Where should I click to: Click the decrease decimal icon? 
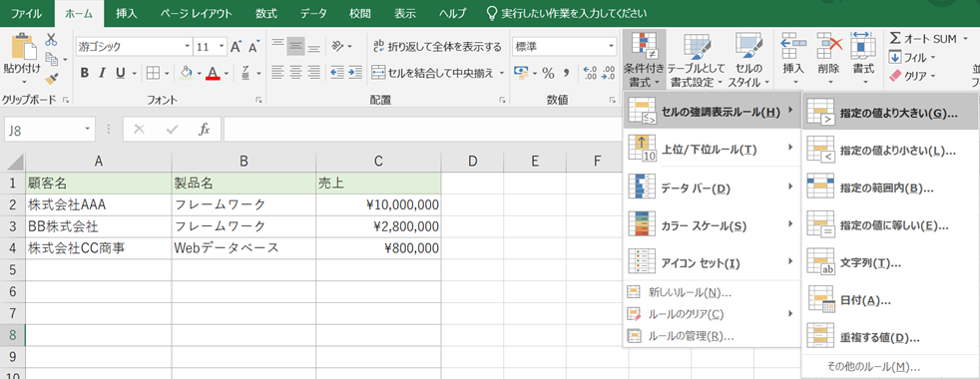(x=608, y=73)
